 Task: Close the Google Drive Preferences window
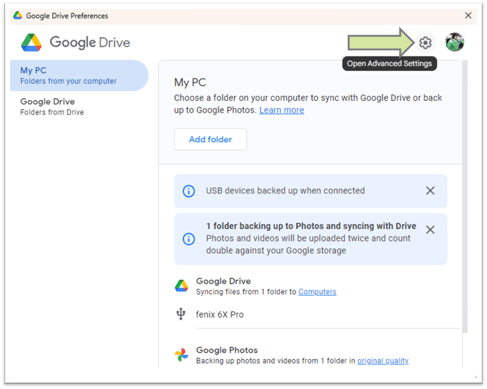468,15
